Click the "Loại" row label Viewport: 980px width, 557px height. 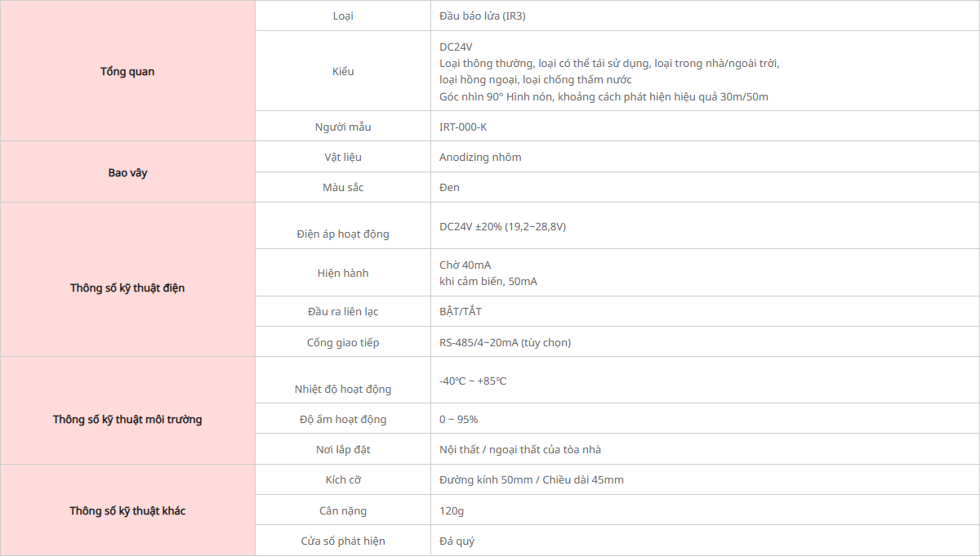pyautogui.click(x=343, y=16)
